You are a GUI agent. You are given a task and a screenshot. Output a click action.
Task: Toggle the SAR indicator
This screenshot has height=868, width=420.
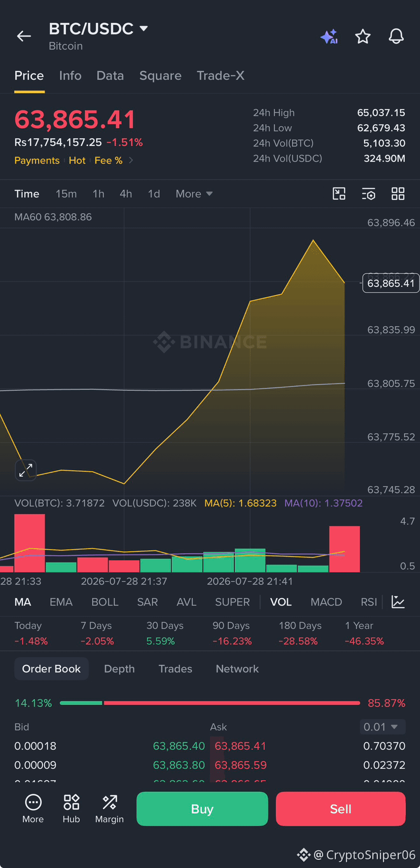(148, 602)
